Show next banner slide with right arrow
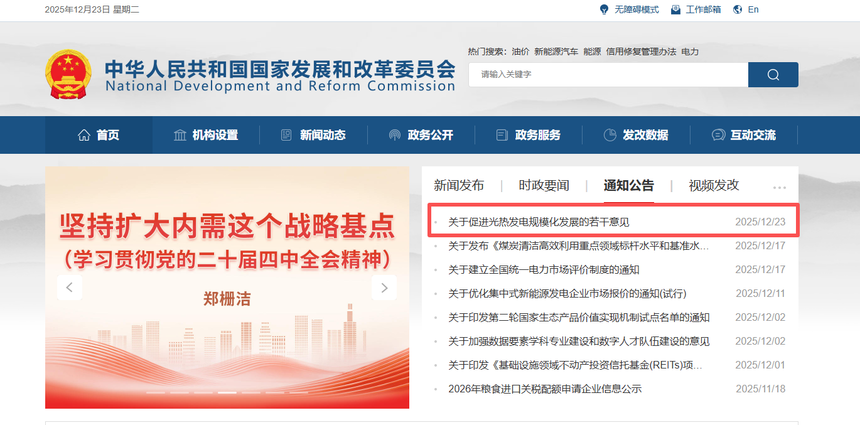Viewport: 860px width, 425px height. pos(384,287)
